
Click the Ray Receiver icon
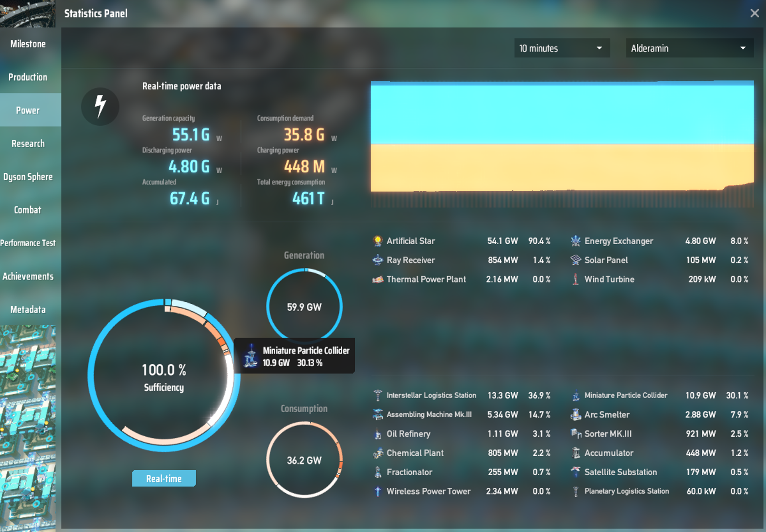pos(377,260)
